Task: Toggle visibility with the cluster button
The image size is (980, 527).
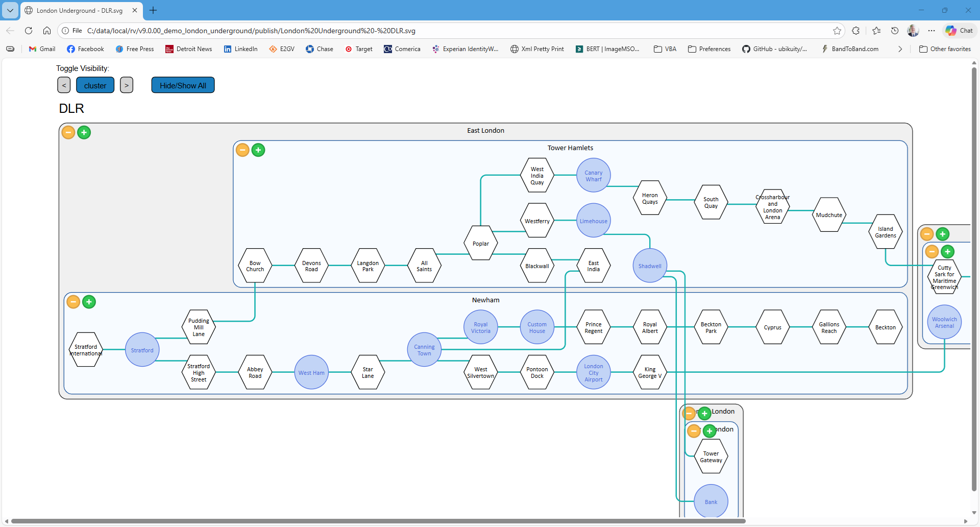Action: (x=95, y=85)
